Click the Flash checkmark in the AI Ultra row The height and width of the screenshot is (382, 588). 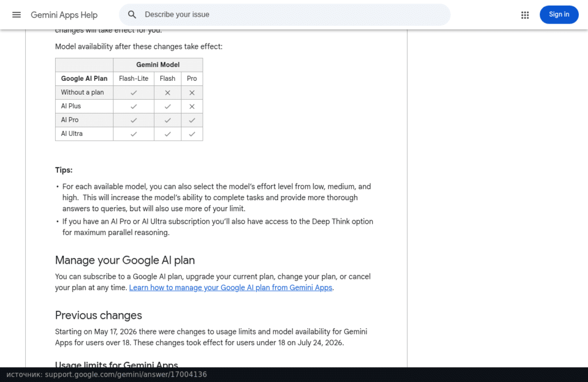tap(168, 134)
